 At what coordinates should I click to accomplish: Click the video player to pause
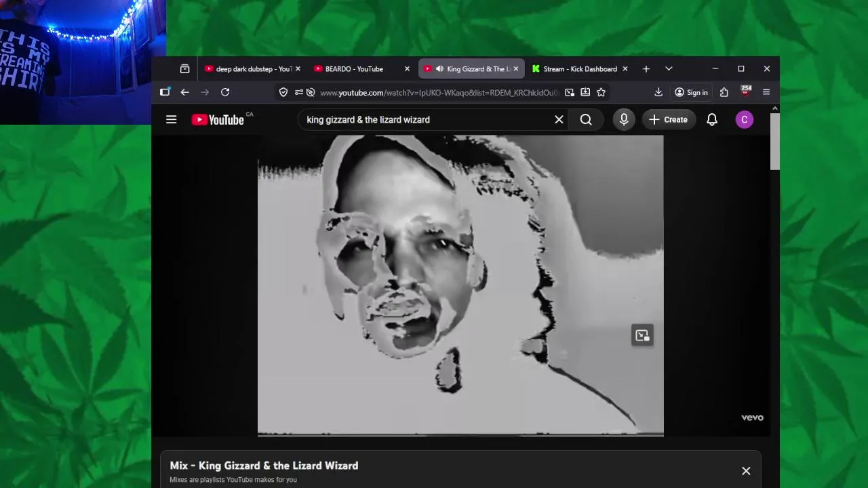coord(460,285)
